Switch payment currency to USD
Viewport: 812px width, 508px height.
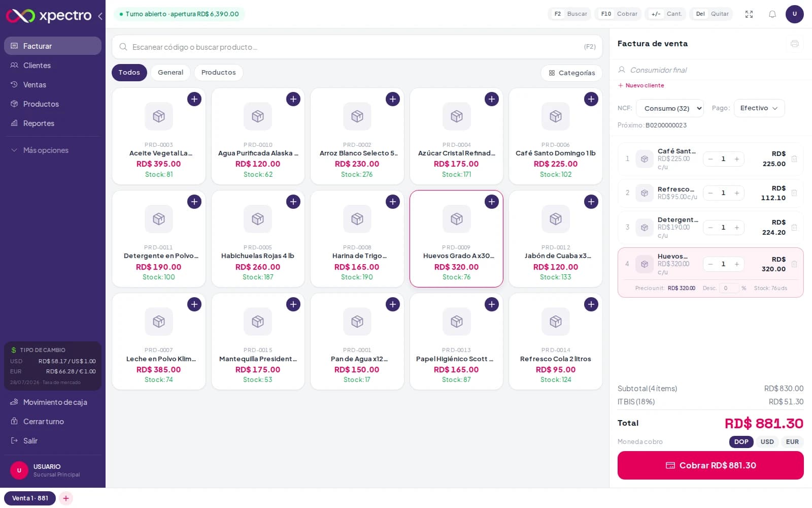(x=767, y=442)
